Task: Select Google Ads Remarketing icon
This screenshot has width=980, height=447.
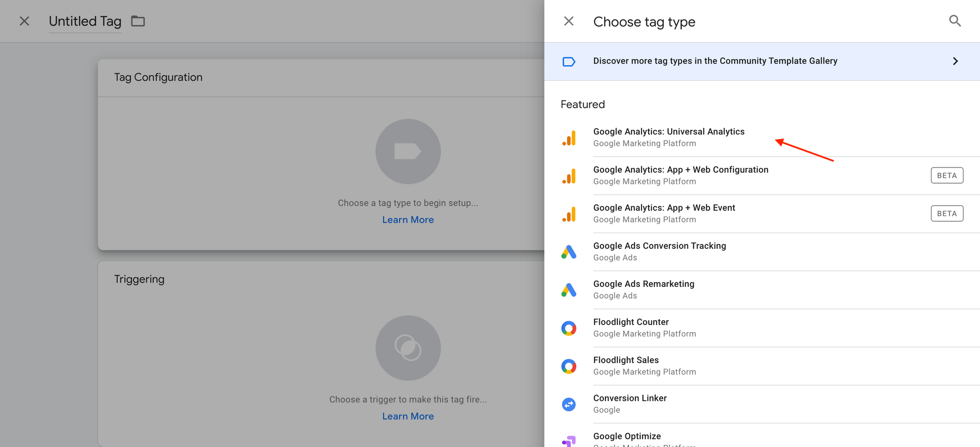Action: click(568, 290)
